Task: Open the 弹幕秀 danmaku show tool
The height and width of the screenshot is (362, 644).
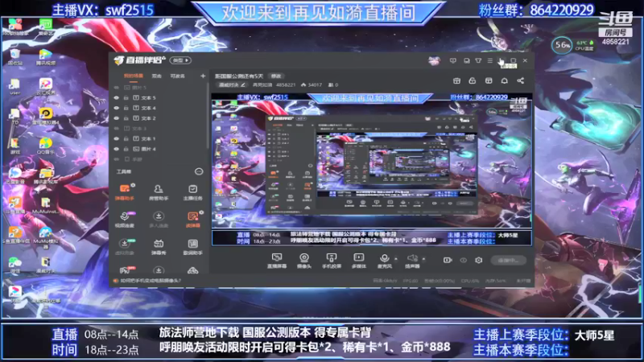Action: pyautogui.click(x=158, y=247)
